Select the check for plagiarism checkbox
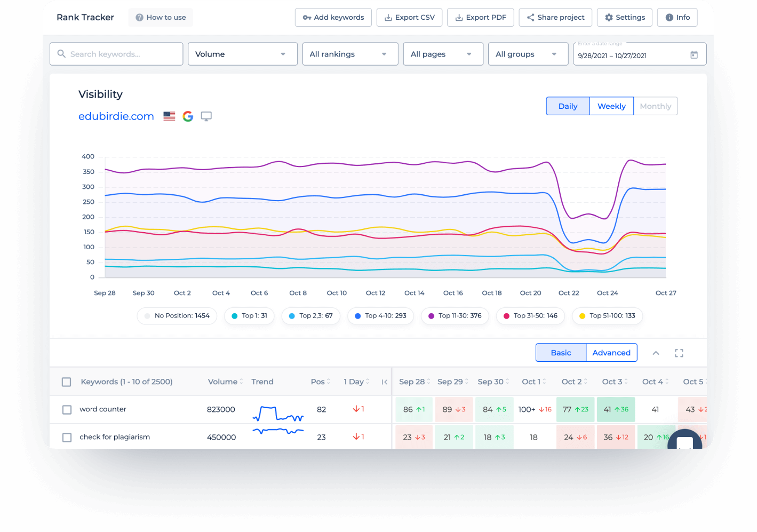Viewport: 757px width, 532px height. click(67, 438)
